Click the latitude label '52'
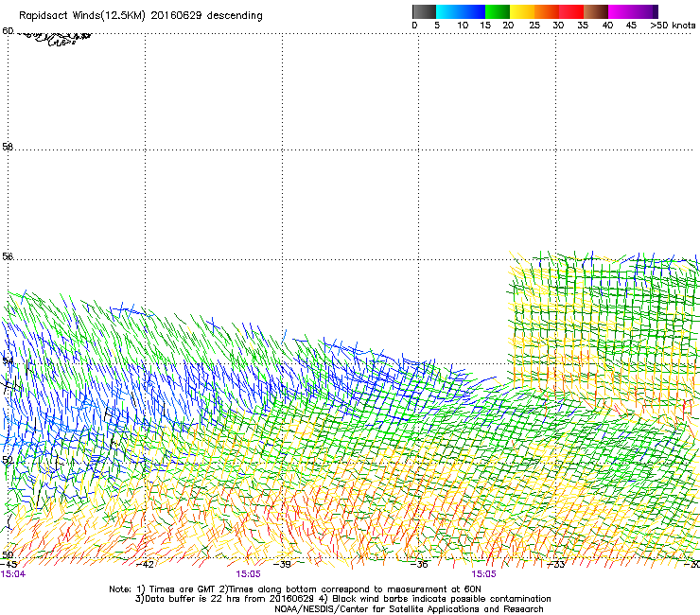 8,460
